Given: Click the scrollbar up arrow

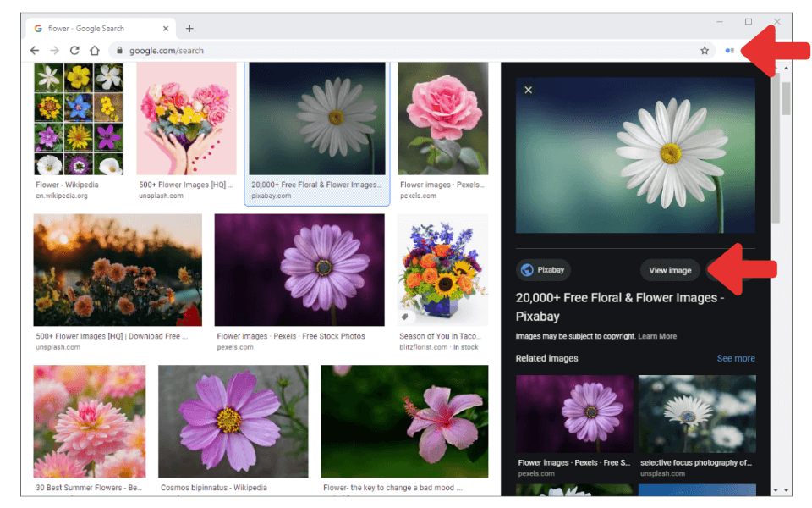Looking at the screenshot, I should [786, 68].
